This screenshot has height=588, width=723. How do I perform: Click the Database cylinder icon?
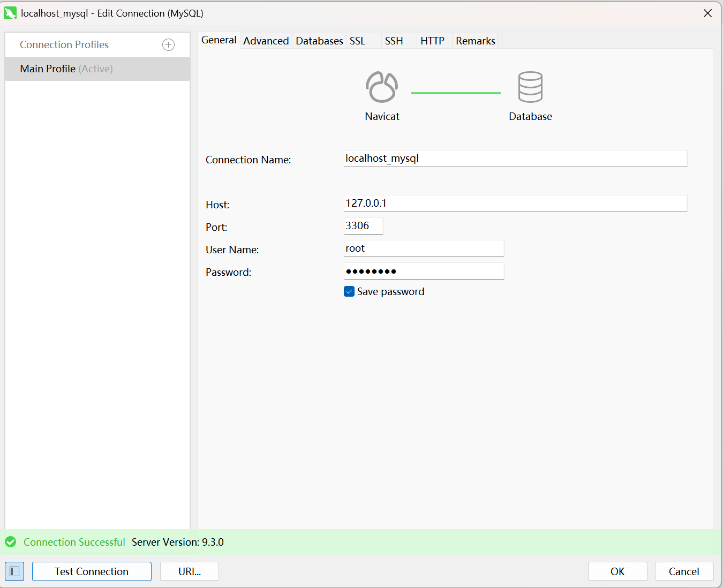pyautogui.click(x=530, y=87)
